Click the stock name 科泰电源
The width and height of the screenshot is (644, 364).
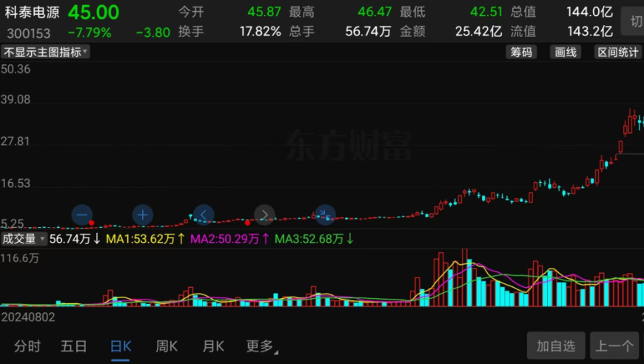[x=32, y=12]
